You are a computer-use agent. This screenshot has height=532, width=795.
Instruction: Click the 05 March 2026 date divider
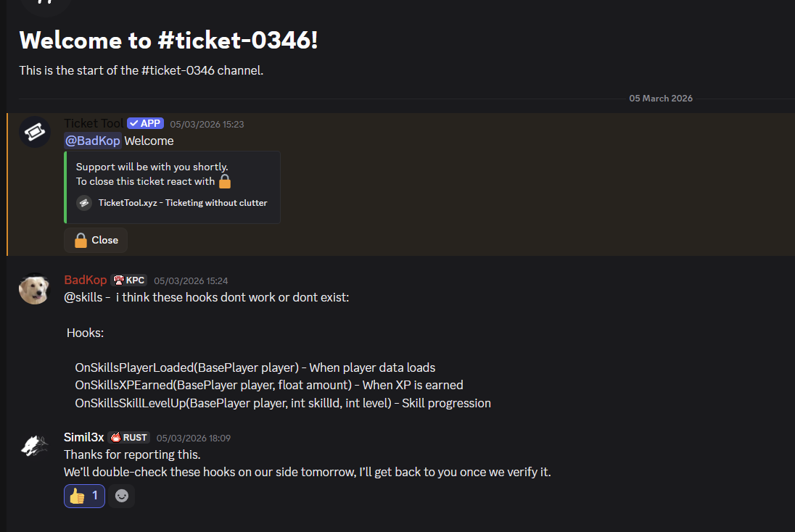660,98
